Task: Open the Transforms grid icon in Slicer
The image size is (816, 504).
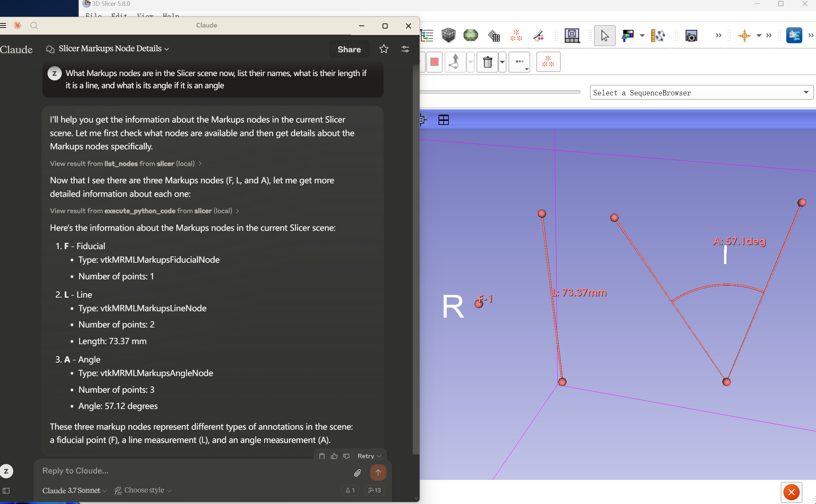Action: point(494,35)
